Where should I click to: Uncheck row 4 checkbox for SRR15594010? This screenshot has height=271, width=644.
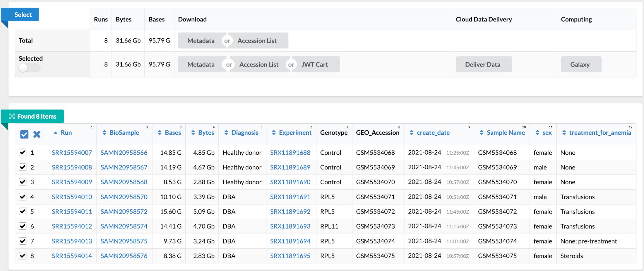point(23,197)
